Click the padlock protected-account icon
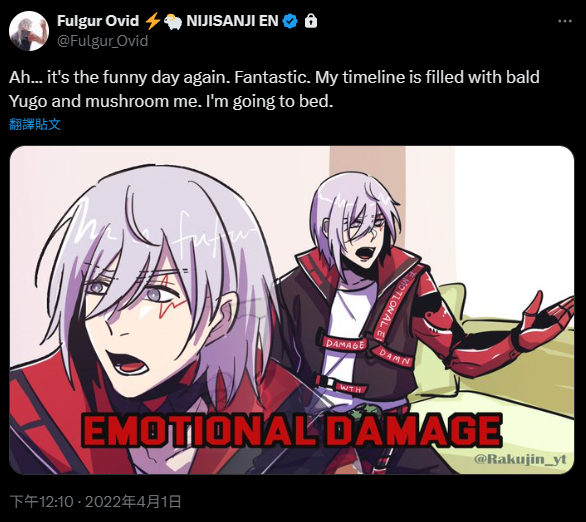Screen dimensions: 586x522 (311, 21)
